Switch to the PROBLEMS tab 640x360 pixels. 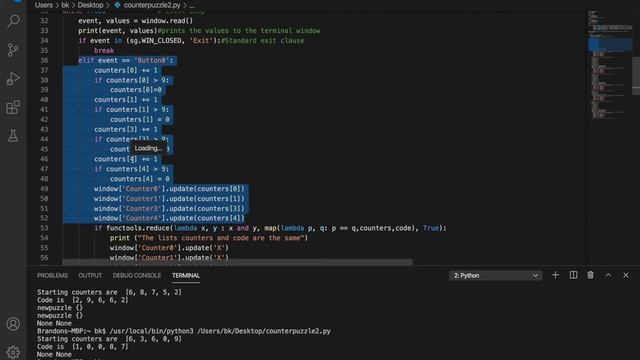click(52, 276)
